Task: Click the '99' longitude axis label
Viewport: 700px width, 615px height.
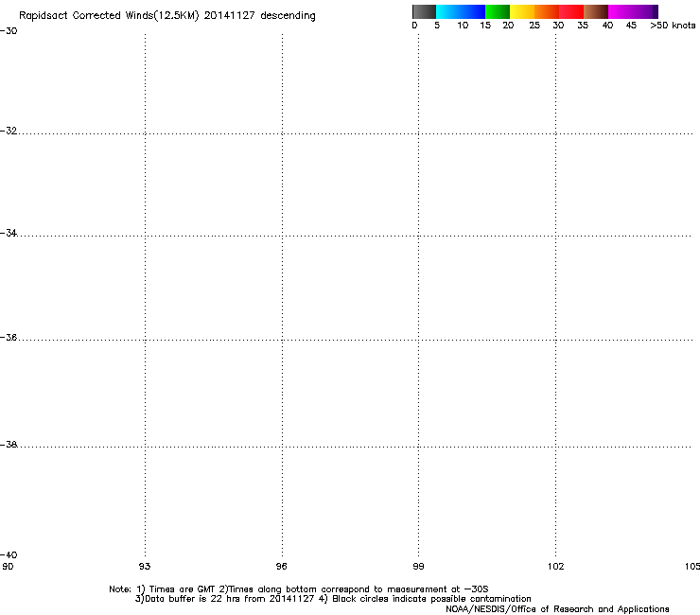Action: coord(418,567)
